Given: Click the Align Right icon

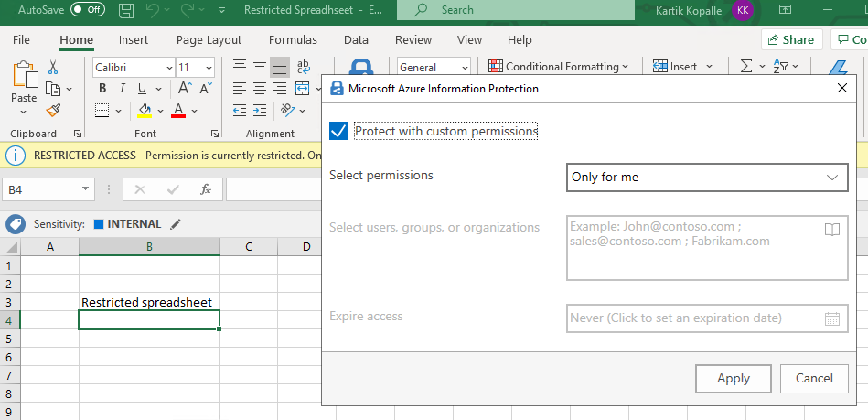Looking at the screenshot, I should click(x=280, y=89).
